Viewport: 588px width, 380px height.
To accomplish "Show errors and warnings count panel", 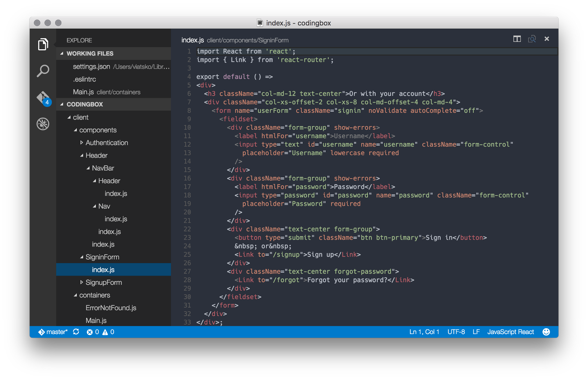I will (x=100, y=332).
